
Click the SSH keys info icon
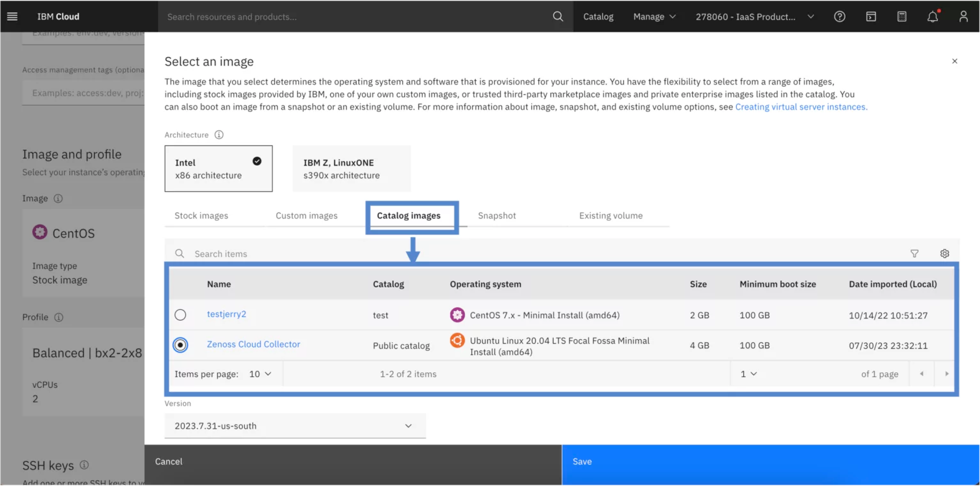tap(84, 464)
